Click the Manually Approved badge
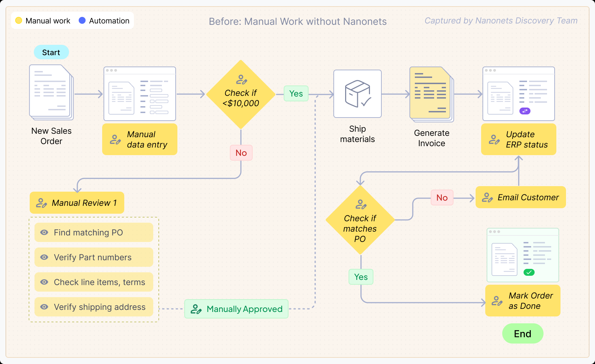This screenshot has width=595, height=364. point(236,309)
